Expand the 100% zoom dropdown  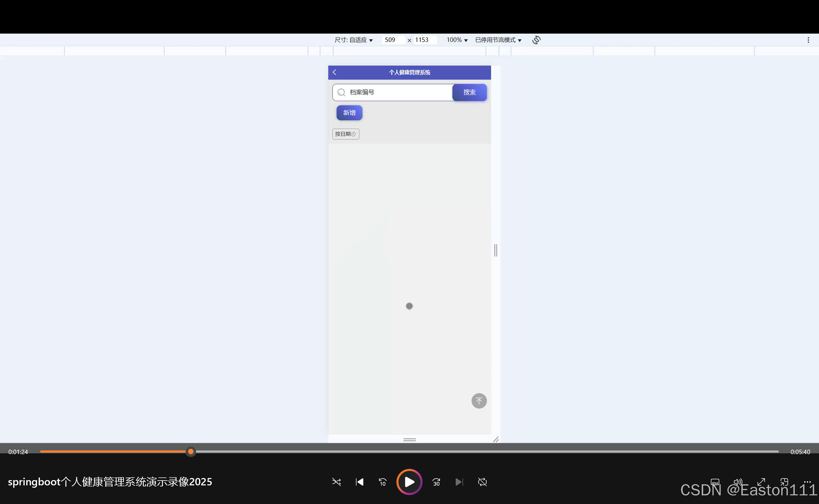[x=457, y=40]
